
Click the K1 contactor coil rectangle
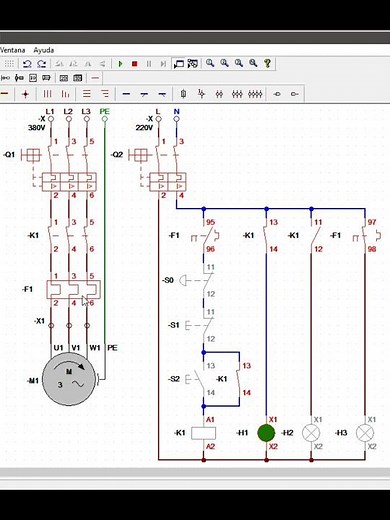click(203, 433)
